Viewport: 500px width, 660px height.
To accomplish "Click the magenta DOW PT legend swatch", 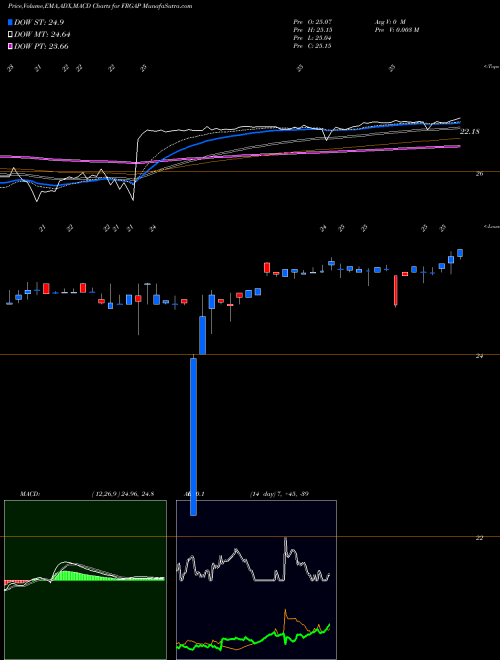I will (11, 46).
